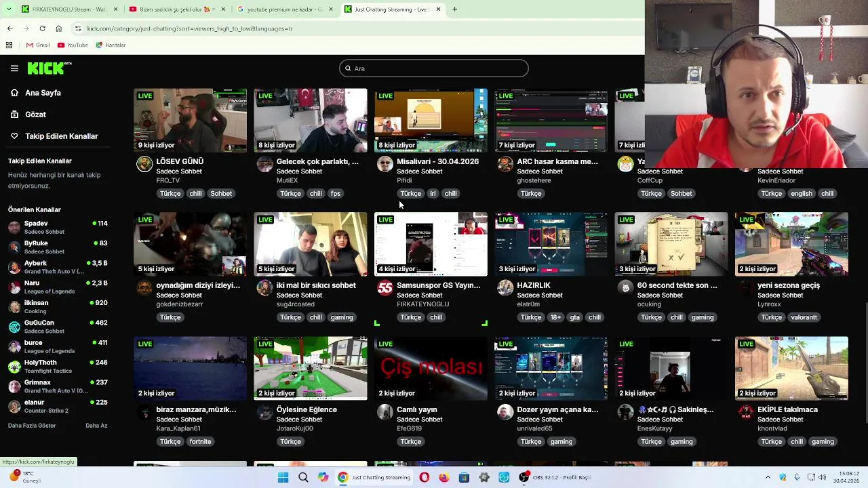This screenshot has height=488, width=868.
Task: Select elanur Counter-Strike 2 channel
Action: [x=58, y=406]
